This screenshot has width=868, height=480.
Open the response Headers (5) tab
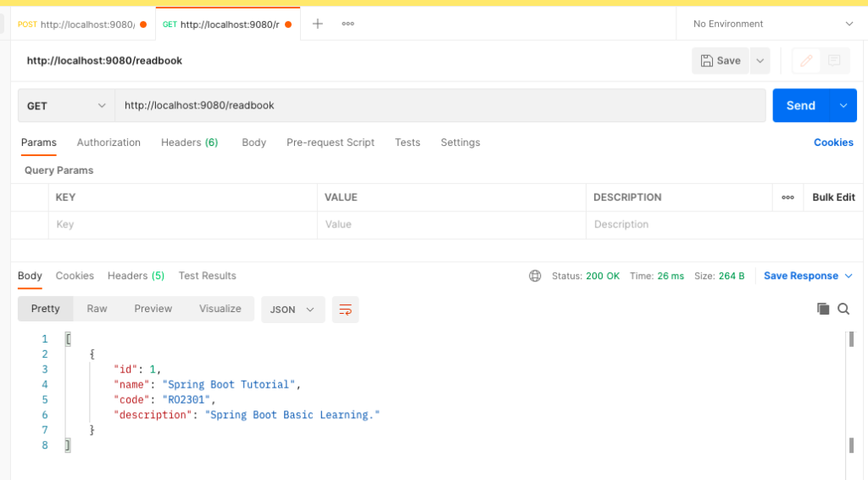pos(136,276)
